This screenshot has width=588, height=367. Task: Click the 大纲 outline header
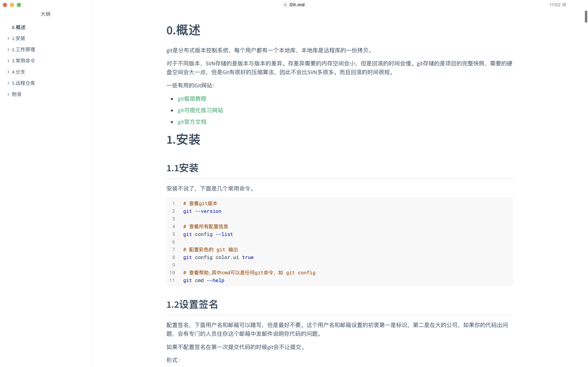pyautogui.click(x=45, y=14)
